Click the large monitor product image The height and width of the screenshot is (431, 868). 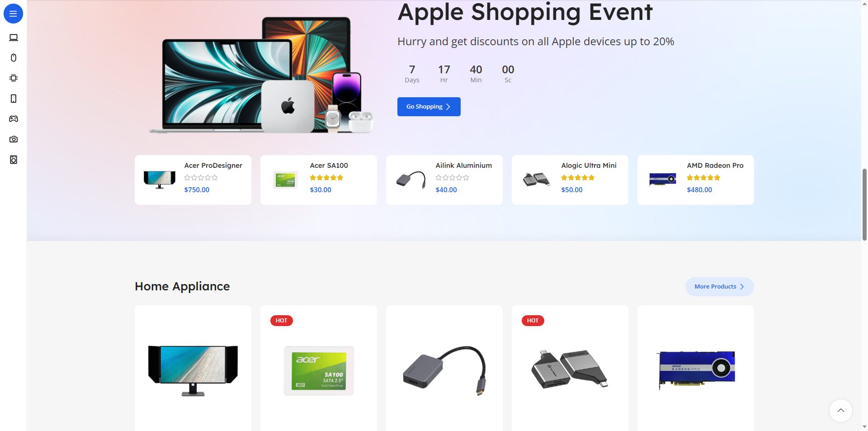pyautogui.click(x=193, y=371)
